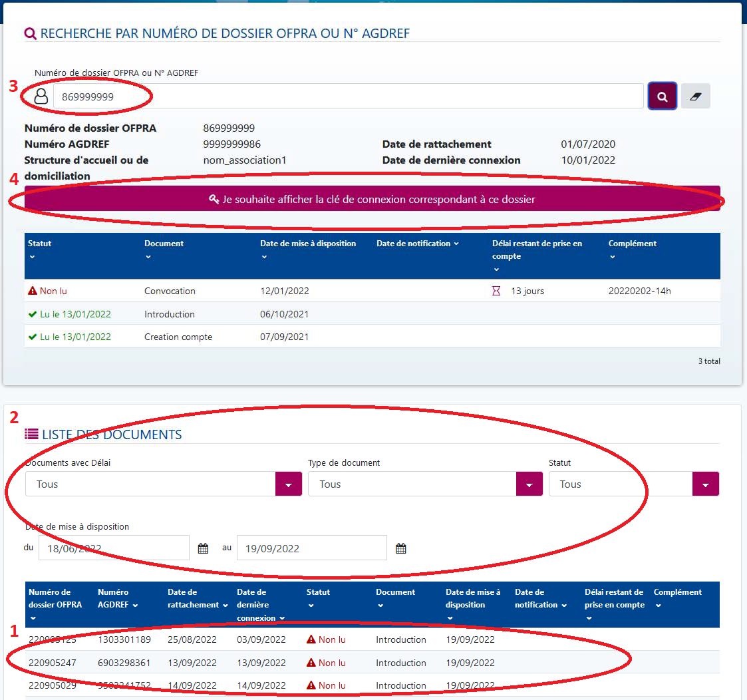Sort upper table by Date de notification

(x=418, y=244)
